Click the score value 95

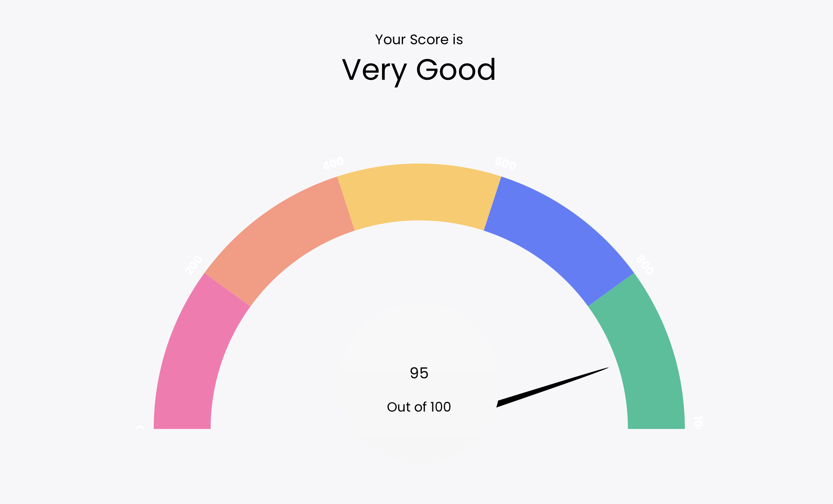[419, 373]
